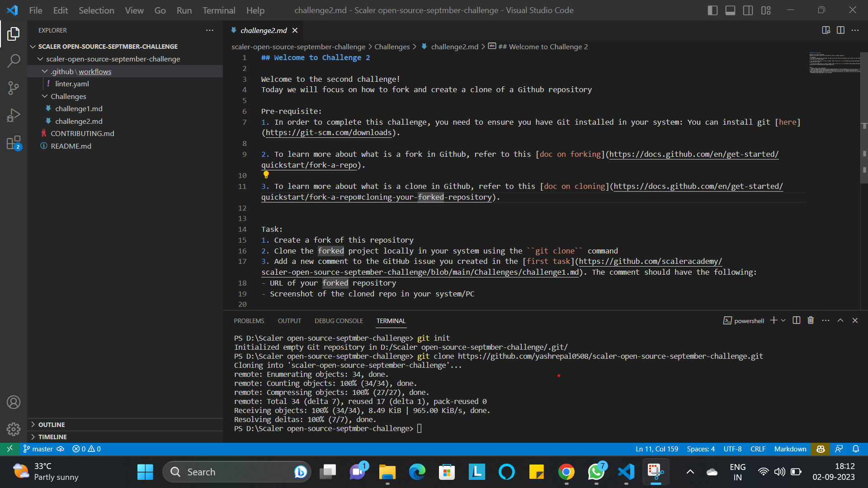This screenshot has height=488, width=868.
Task: Collapse the Challenges folder
Action: (x=45, y=96)
